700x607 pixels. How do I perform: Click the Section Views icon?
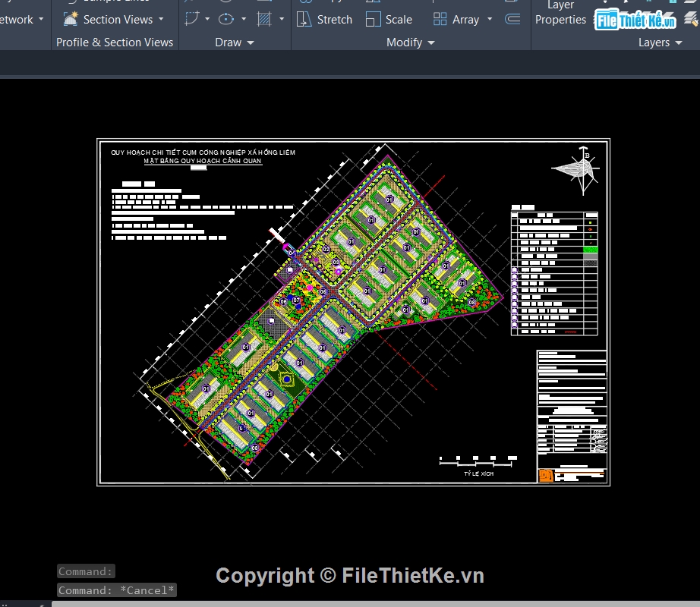click(x=71, y=19)
